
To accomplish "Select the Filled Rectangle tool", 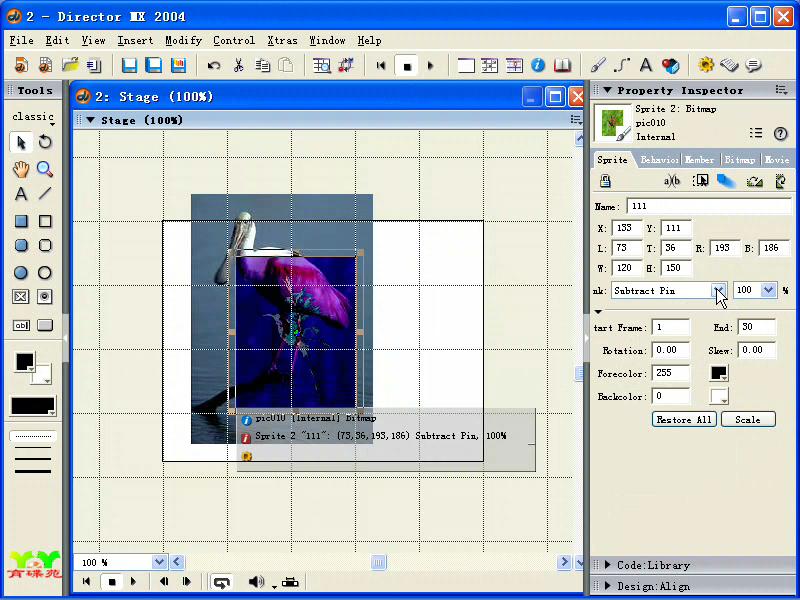I will point(21,221).
